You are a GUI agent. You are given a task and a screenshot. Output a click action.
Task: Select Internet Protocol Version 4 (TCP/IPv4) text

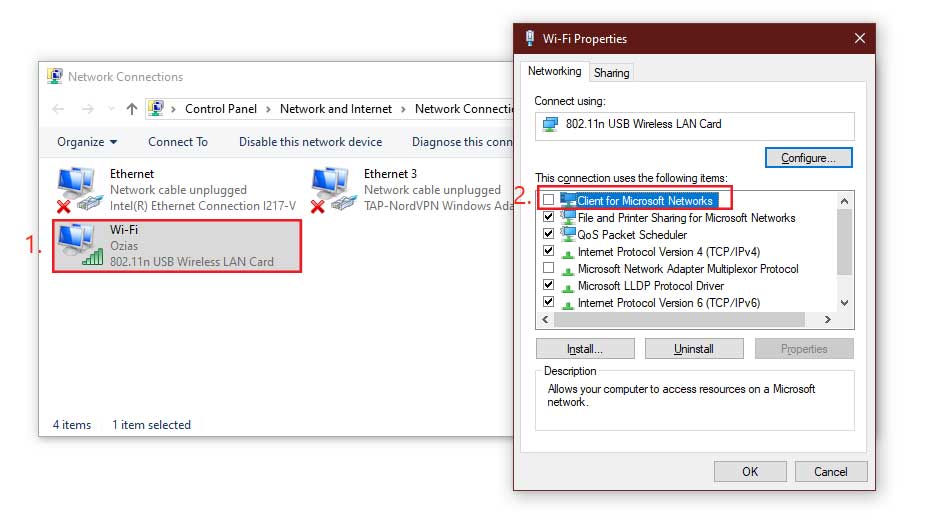coord(669,252)
